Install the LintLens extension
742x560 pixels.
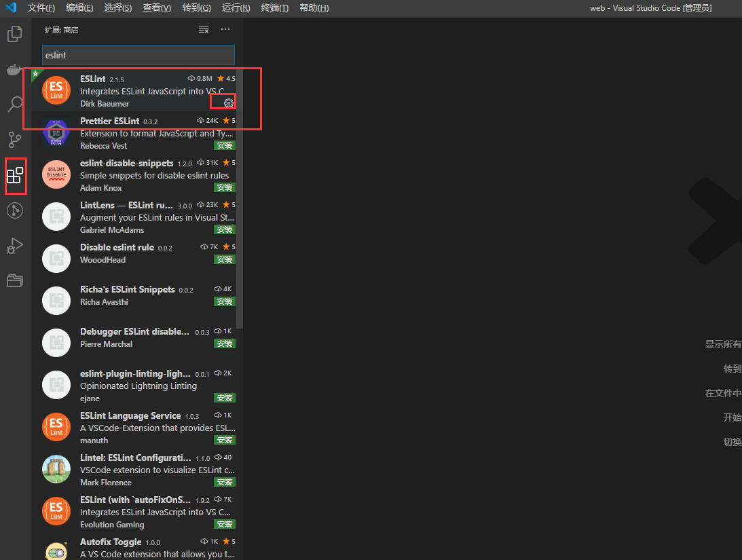click(224, 229)
